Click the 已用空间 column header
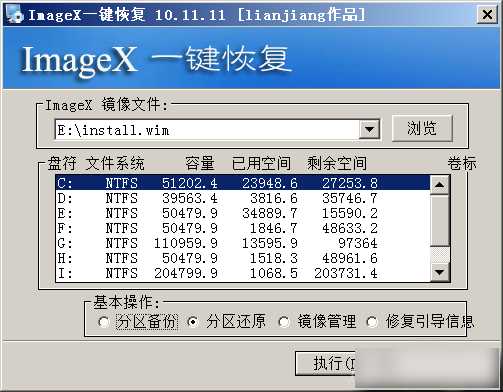 coord(261,164)
